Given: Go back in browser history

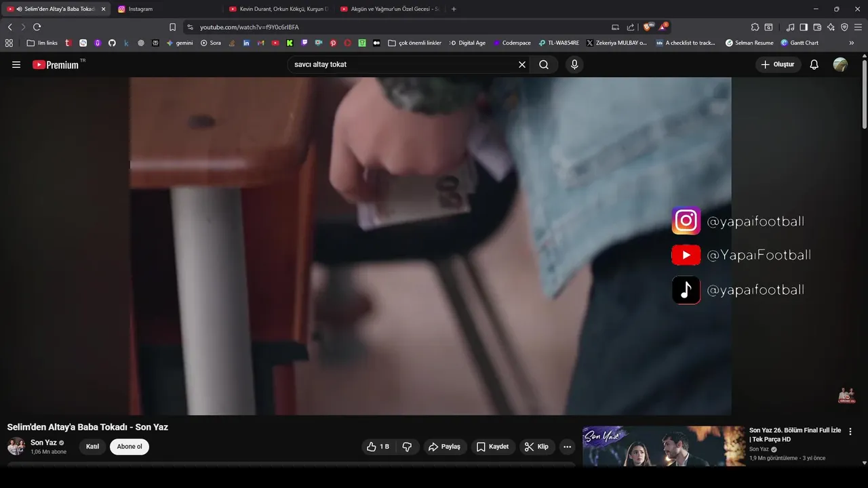Looking at the screenshot, I should tap(9, 27).
